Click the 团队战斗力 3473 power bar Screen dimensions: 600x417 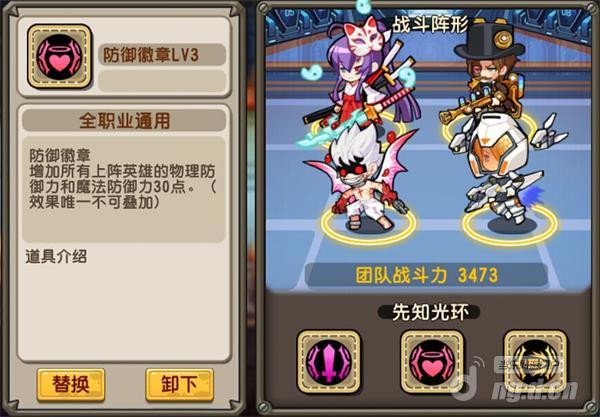(x=427, y=275)
